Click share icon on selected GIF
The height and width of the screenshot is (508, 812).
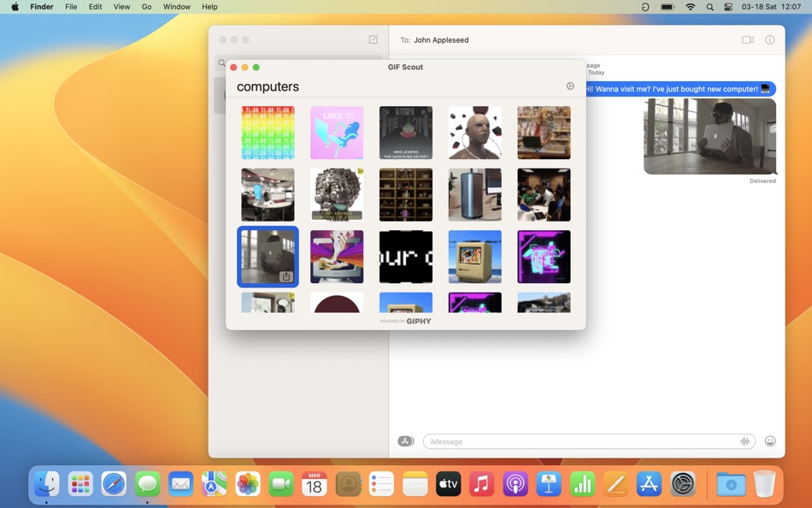click(x=286, y=277)
